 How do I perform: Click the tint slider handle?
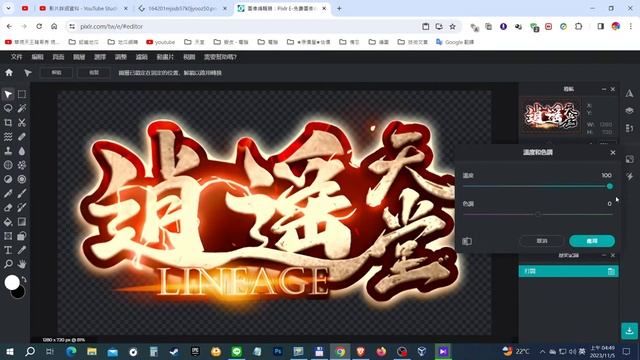click(x=538, y=214)
